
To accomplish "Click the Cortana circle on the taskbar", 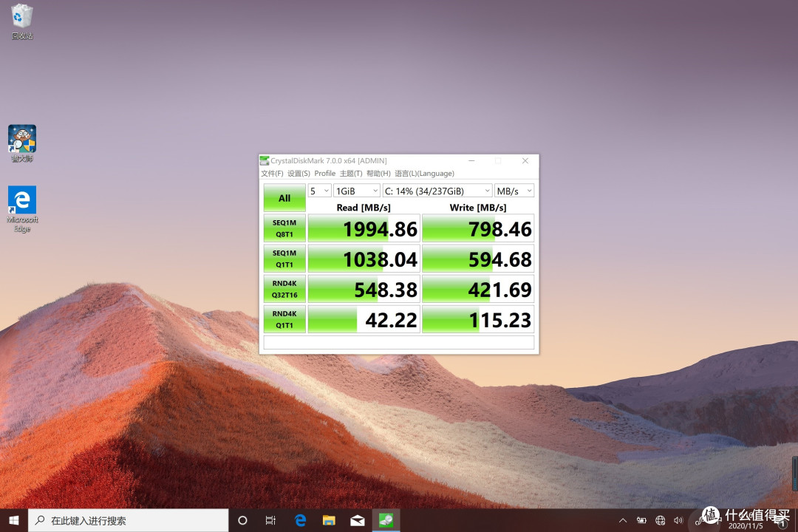I will click(243, 520).
